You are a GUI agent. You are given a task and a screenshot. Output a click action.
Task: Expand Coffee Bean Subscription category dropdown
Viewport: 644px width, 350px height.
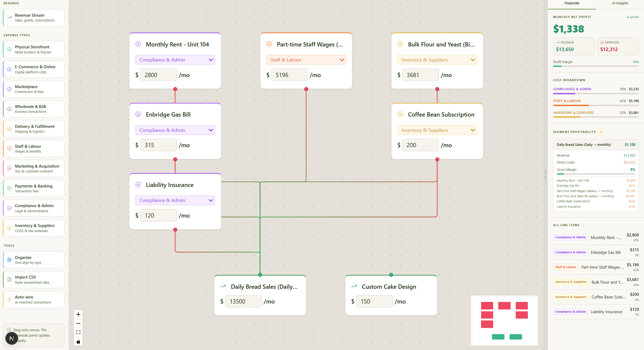[x=437, y=130]
